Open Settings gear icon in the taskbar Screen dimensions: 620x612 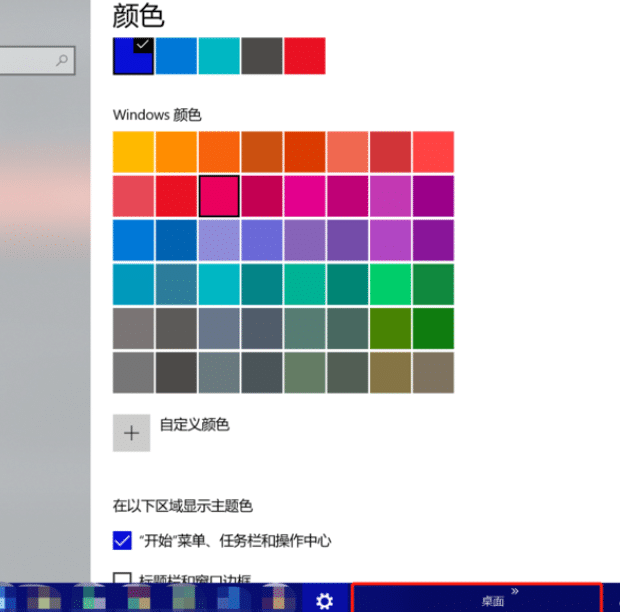pyautogui.click(x=325, y=601)
